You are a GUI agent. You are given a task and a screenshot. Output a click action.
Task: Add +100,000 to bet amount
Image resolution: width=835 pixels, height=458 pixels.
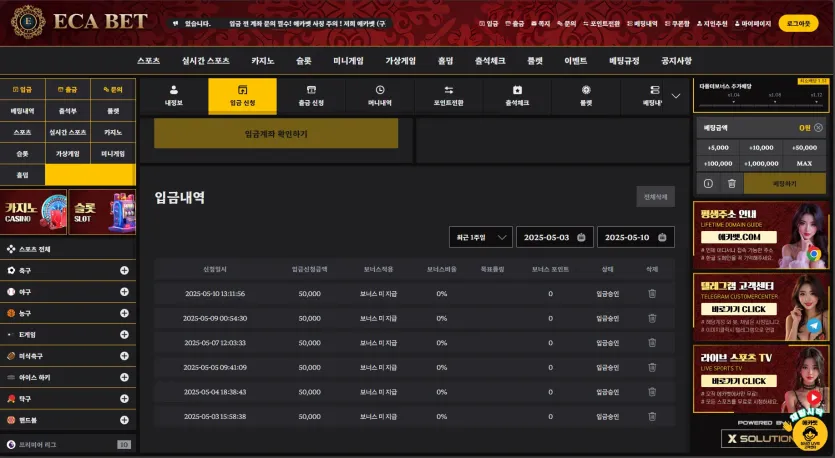(718, 163)
